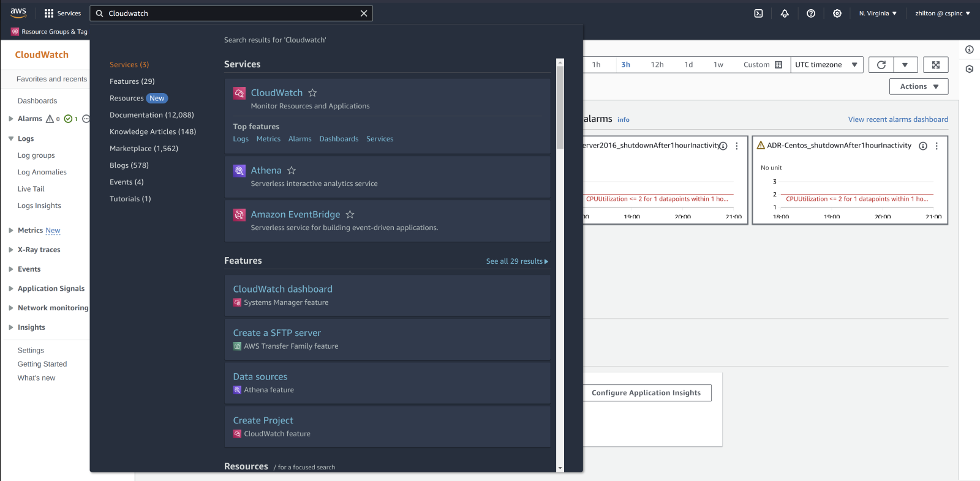
Task: Favorite Athena with the star icon
Action: click(292, 170)
